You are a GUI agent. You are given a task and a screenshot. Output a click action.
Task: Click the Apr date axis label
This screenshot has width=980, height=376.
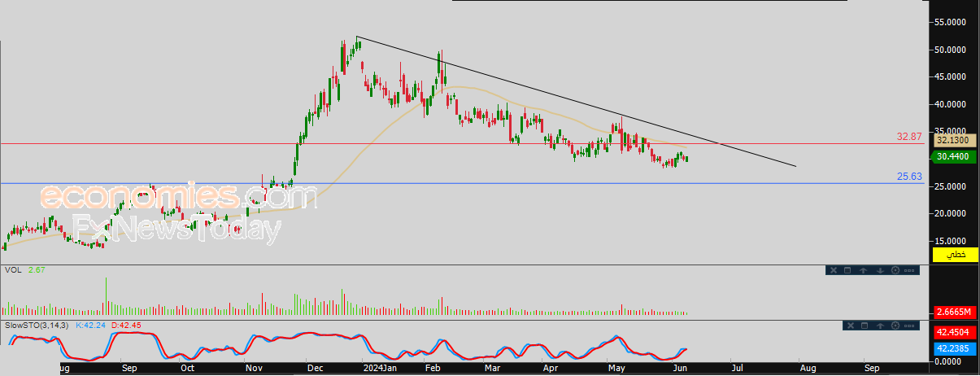[x=551, y=368]
